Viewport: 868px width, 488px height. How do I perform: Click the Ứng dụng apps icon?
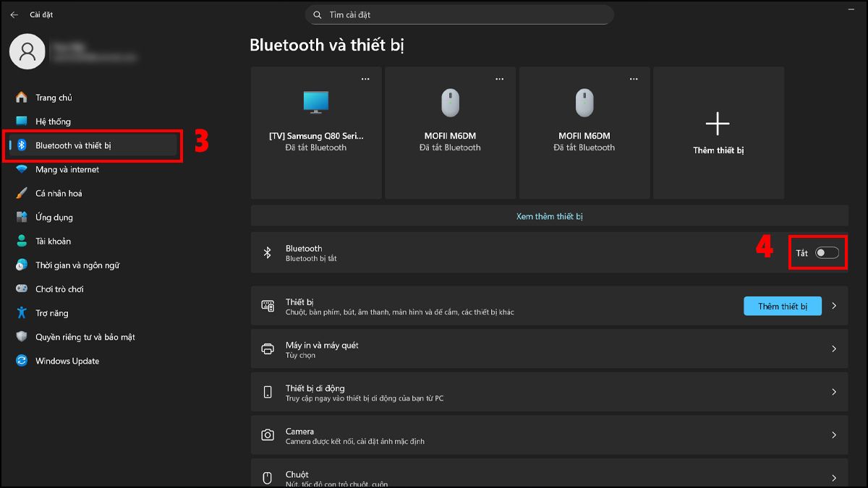pos(22,217)
